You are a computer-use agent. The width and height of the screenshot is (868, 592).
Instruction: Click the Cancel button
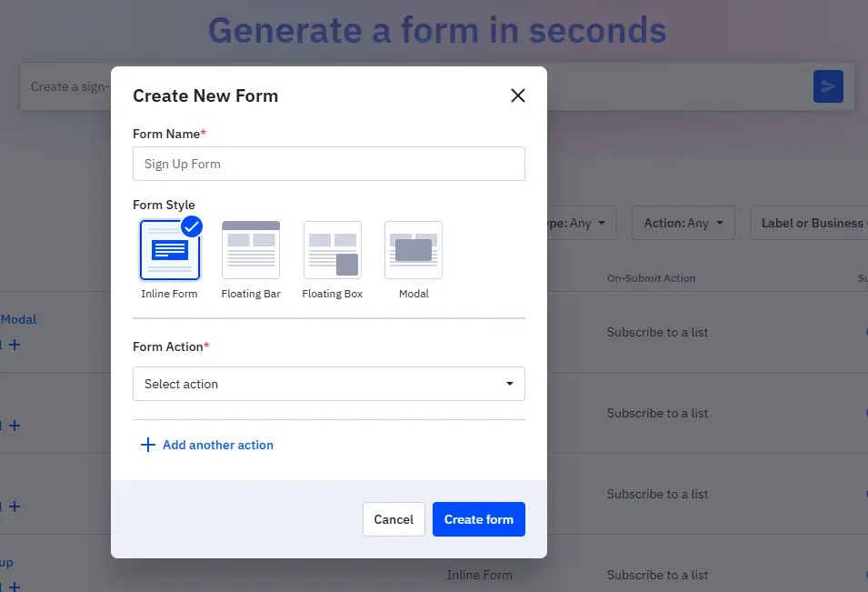point(394,519)
